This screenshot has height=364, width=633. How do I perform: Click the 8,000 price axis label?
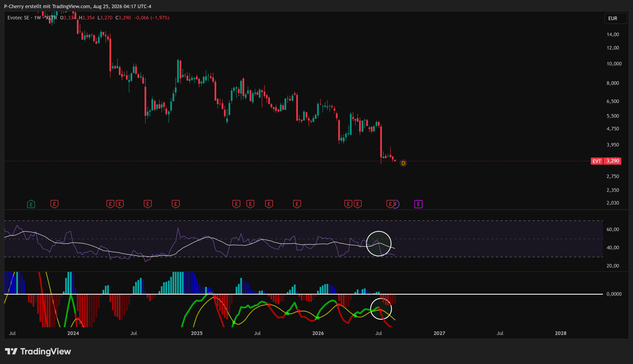click(x=613, y=83)
